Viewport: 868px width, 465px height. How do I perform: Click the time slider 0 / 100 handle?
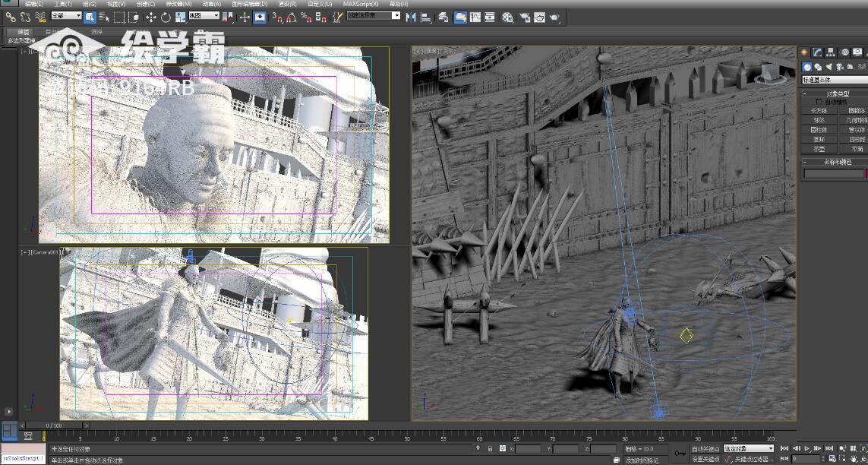[54, 425]
